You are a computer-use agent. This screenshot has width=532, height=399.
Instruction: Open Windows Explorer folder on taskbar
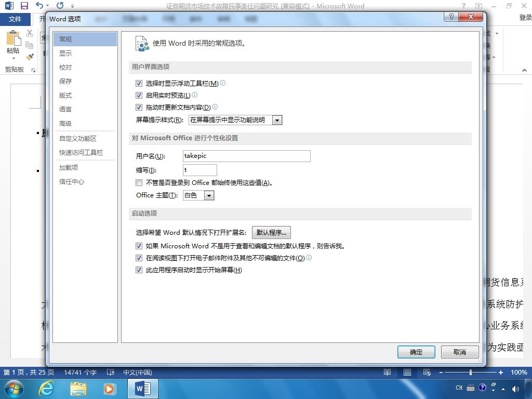[x=78, y=389]
